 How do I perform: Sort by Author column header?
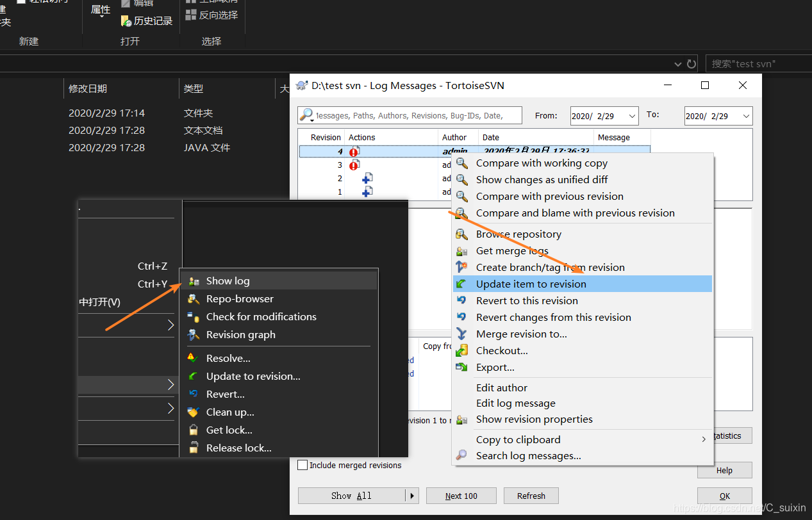pos(458,138)
